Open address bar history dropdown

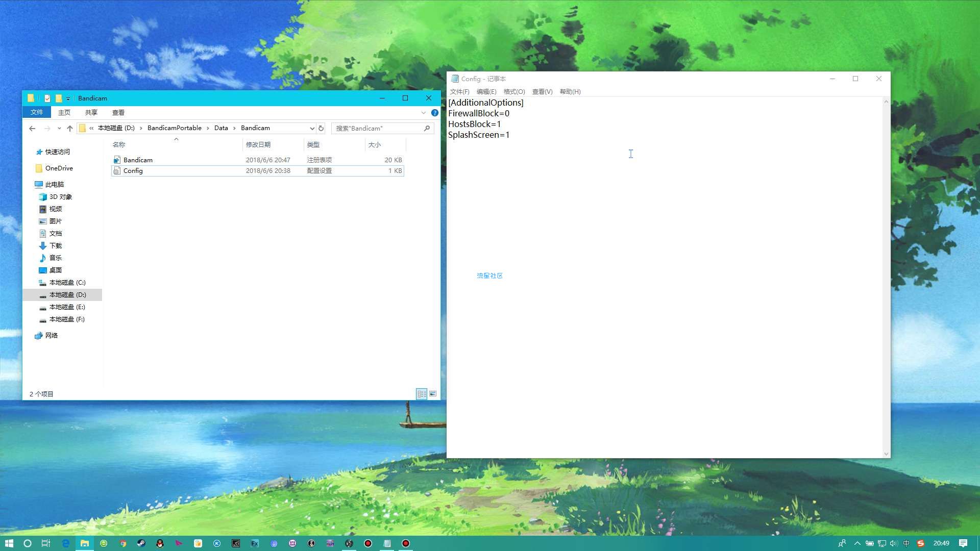click(312, 128)
